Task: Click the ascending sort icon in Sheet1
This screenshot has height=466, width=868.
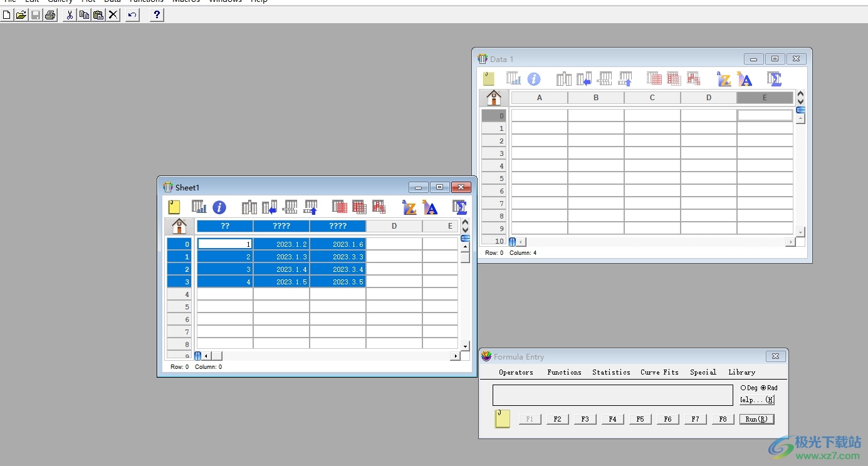Action: click(409, 207)
